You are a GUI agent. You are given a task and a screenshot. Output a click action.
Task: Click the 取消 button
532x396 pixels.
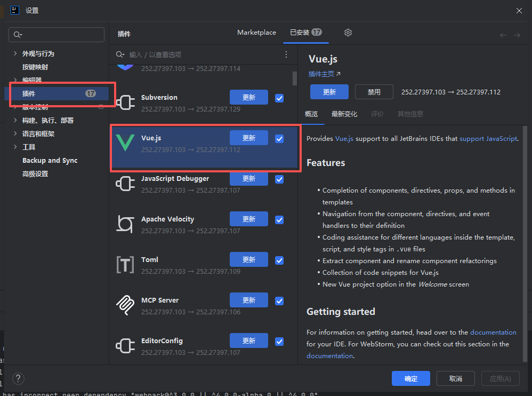455,378
